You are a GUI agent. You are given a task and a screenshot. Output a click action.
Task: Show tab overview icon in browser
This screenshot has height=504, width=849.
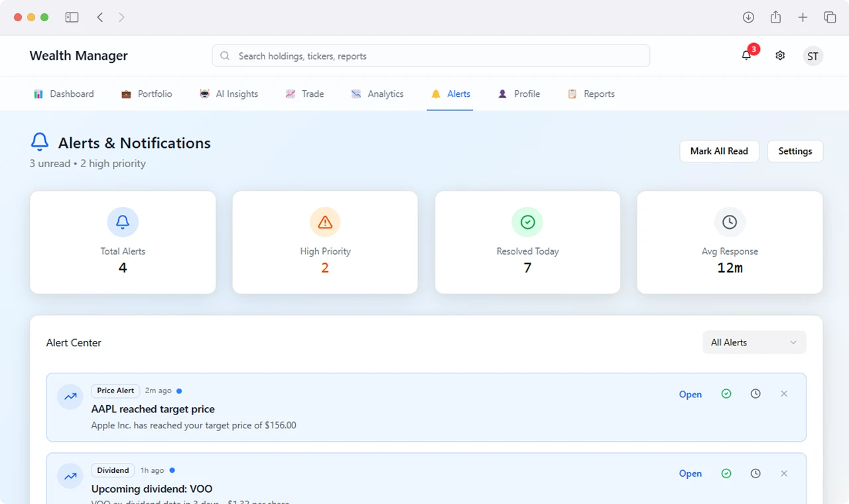pyautogui.click(x=830, y=17)
